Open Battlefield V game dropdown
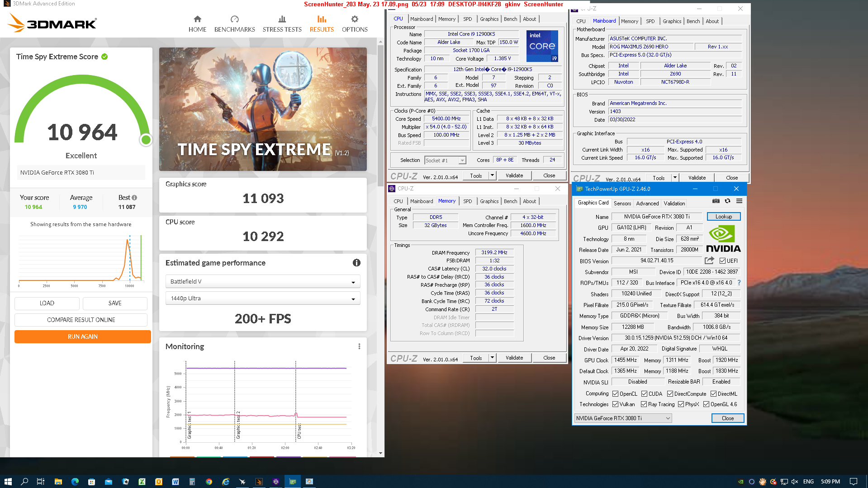Screen dimensions: 868x488 (263, 281)
